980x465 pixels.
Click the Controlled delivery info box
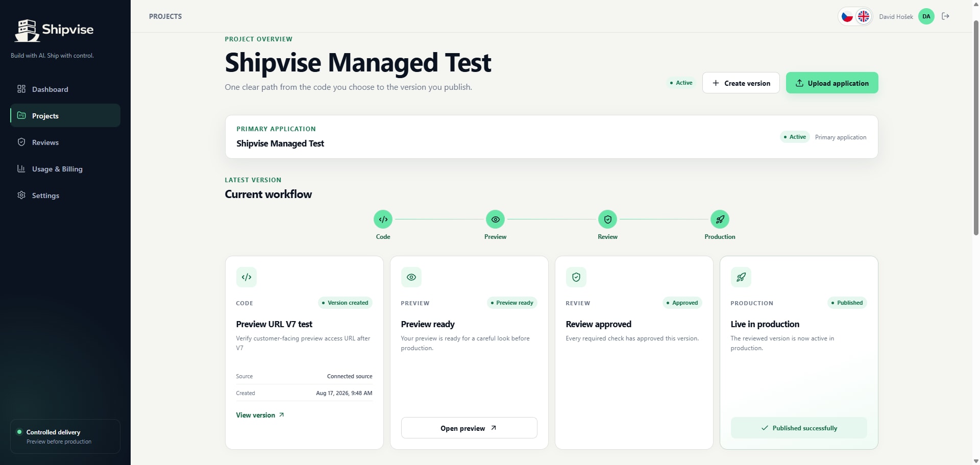click(65, 436)
